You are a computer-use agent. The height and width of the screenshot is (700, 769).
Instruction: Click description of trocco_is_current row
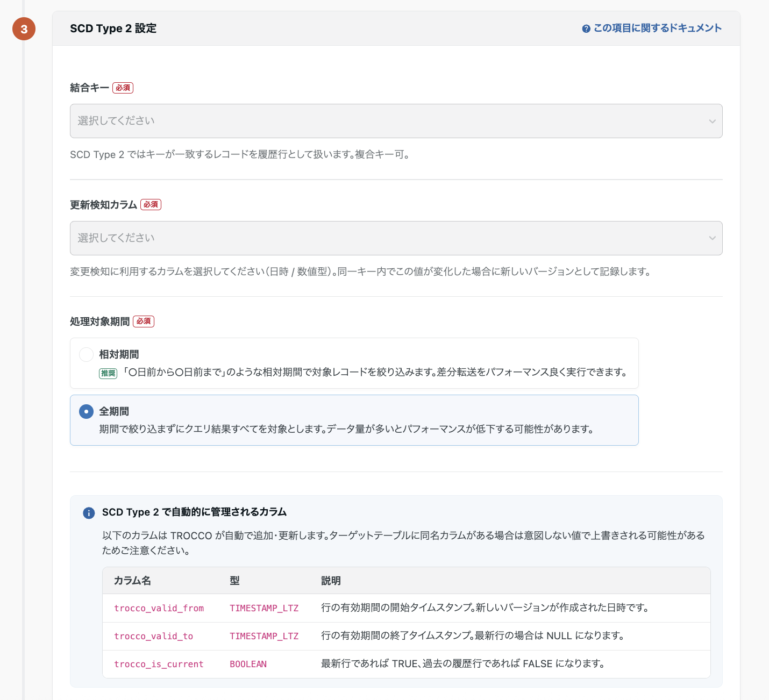[x=463, y=664]
